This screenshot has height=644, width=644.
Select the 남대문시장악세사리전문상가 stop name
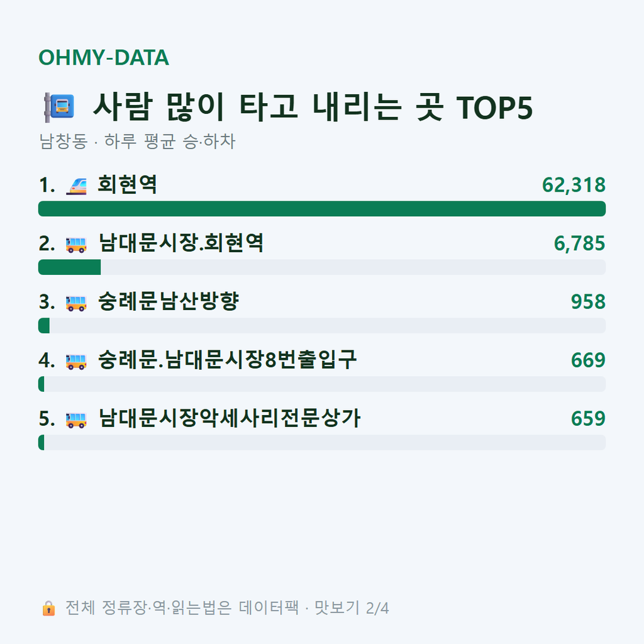(x=229, y=418)
